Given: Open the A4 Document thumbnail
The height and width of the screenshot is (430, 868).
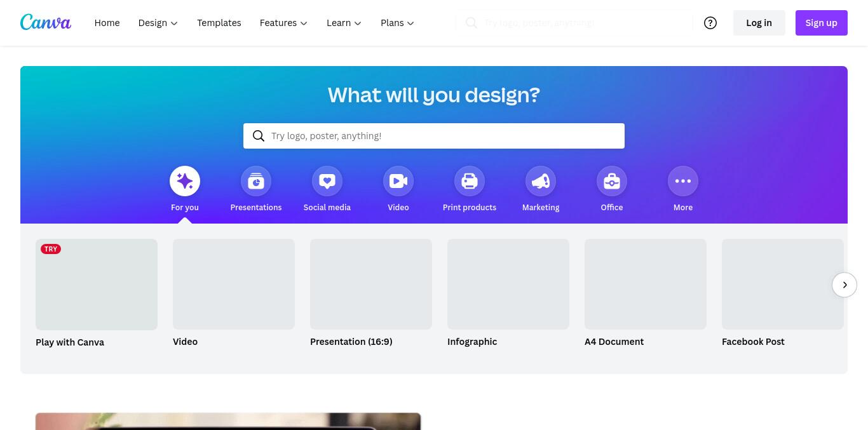Looking at the screenshot, I should coord(646,284).
